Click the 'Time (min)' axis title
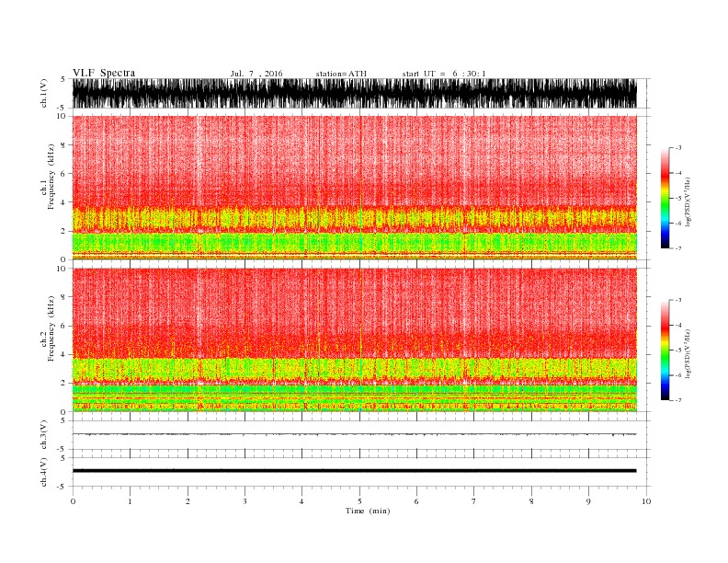 click(x=368, y=511)
